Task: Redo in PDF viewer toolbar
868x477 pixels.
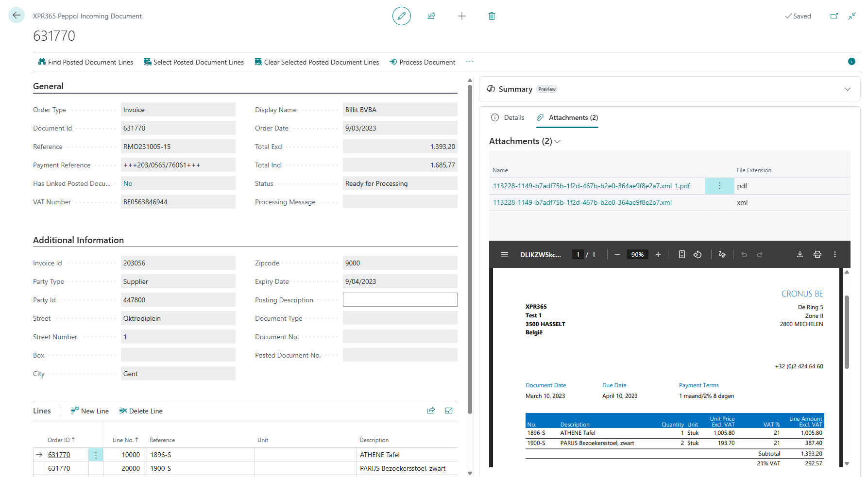Action: click(x=760, y=254)
